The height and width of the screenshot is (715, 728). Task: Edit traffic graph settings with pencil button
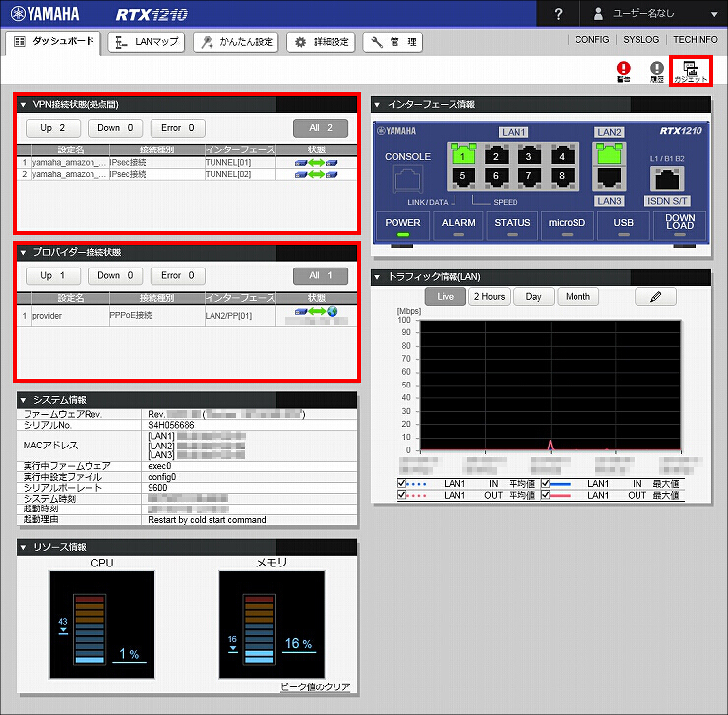pyautogui.click(x=655, y=297)
